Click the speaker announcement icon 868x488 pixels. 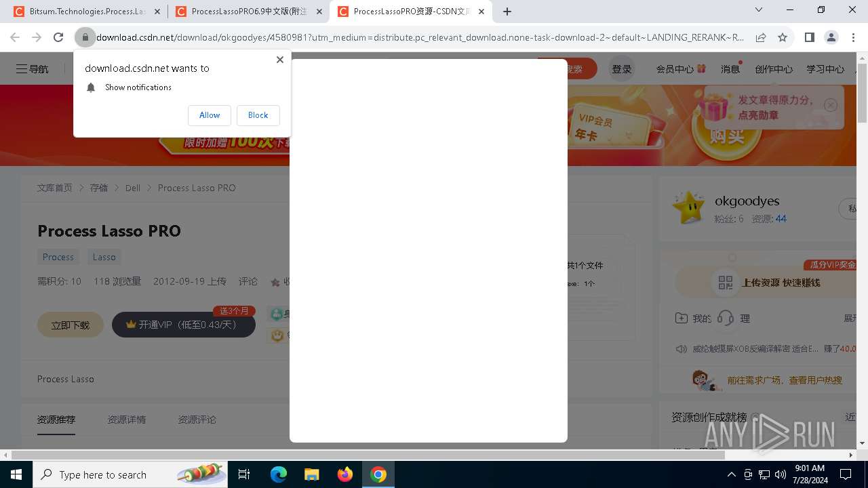(x=682, y=349)
